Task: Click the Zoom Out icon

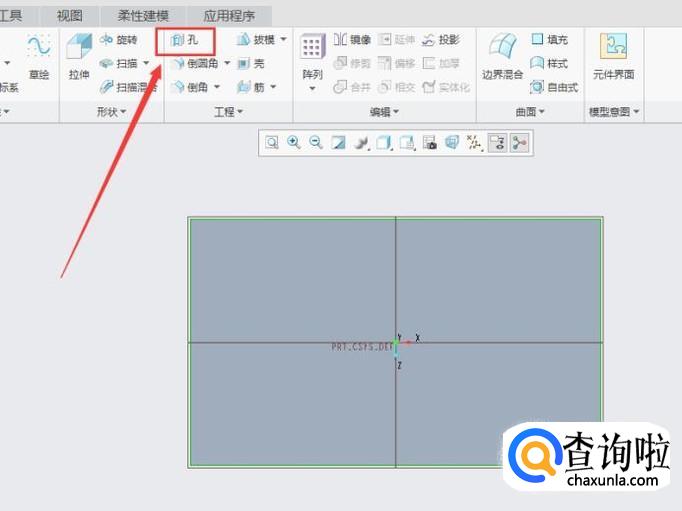Action: (316, 143)
